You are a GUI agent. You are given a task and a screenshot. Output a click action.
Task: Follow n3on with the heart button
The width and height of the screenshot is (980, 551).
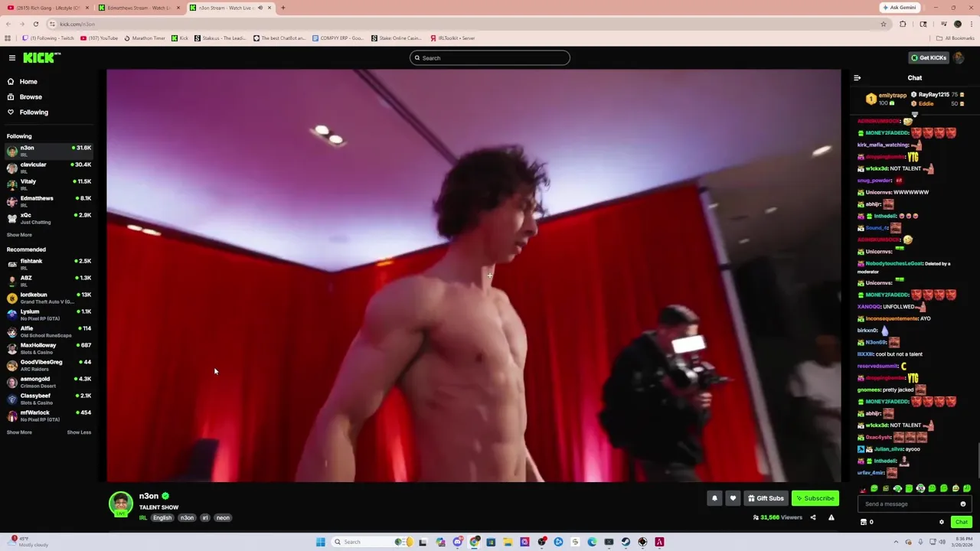733,498
